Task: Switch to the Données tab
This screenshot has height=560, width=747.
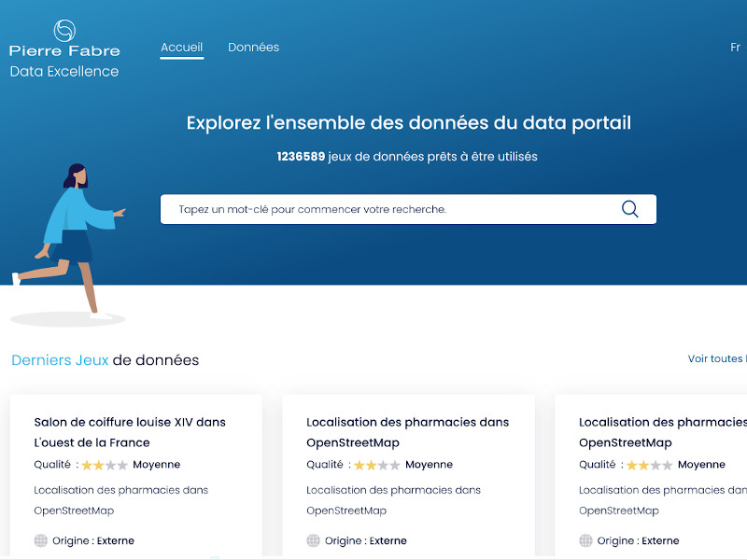Action: click(x=253, y=48)
